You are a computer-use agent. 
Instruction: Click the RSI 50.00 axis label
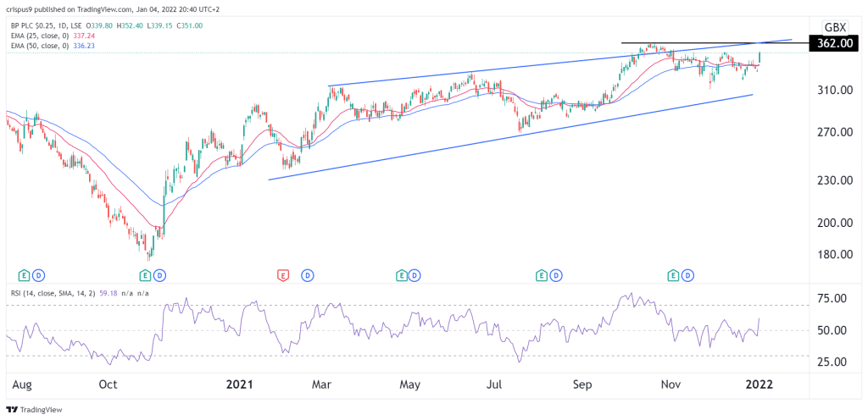click(x=834, y=330)
